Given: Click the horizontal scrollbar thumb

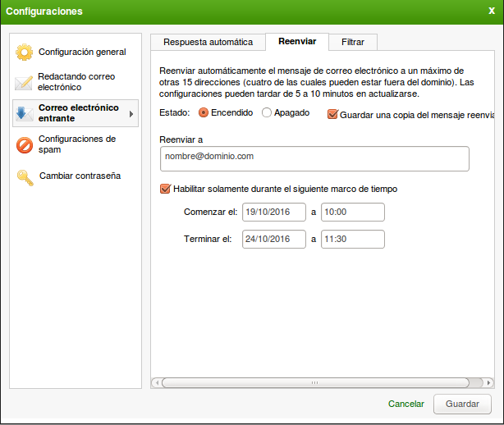Looking at the screenshot, I should tap(315, 382).
